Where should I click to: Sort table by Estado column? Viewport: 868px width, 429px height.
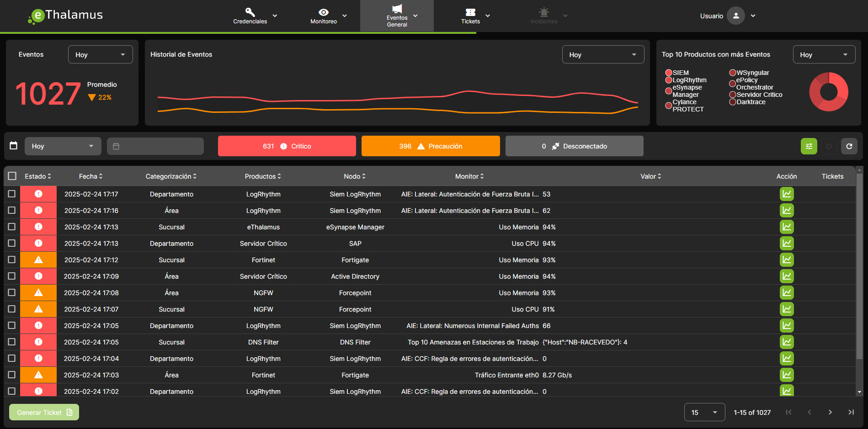(x=38, y=176)
